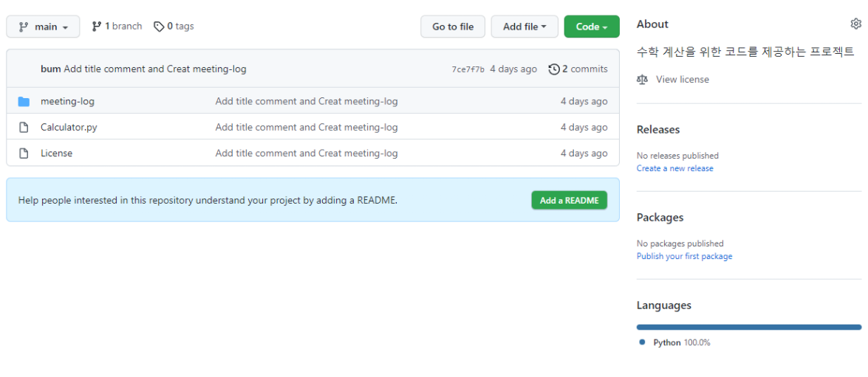Screen dimensions: 868x377
Task: Open the 0 tags link
Action: (174, 26)
